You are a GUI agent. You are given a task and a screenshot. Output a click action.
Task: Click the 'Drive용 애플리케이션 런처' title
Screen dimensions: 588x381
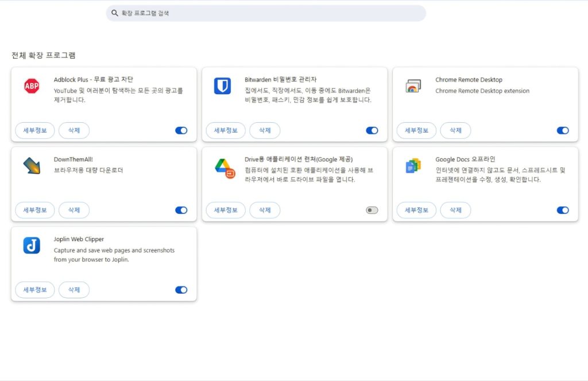coord(299,159)
